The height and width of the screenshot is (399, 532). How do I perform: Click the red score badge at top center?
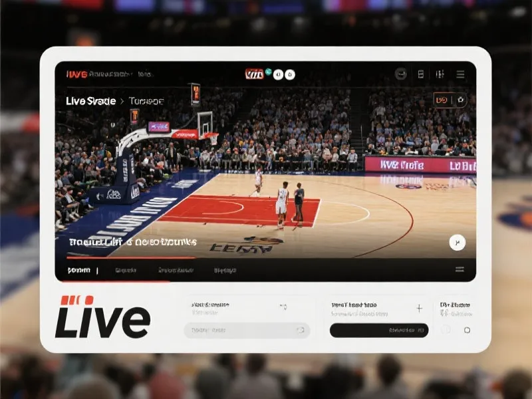pos(254,74)
